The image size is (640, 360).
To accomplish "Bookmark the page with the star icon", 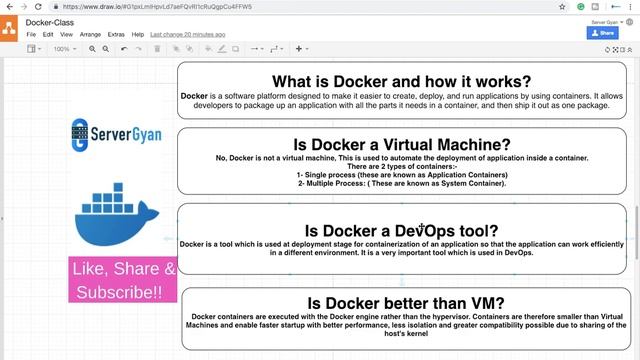I will [562, 7].
